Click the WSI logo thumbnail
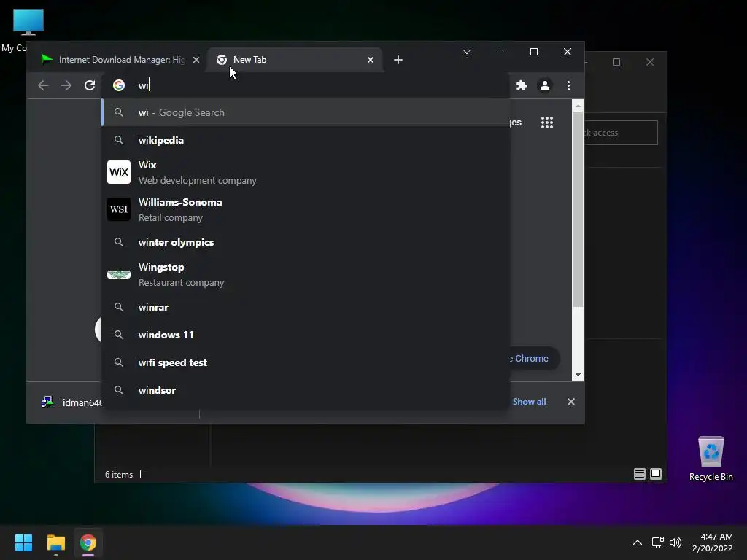The image size is (747, 560). [x=119, y=209]
